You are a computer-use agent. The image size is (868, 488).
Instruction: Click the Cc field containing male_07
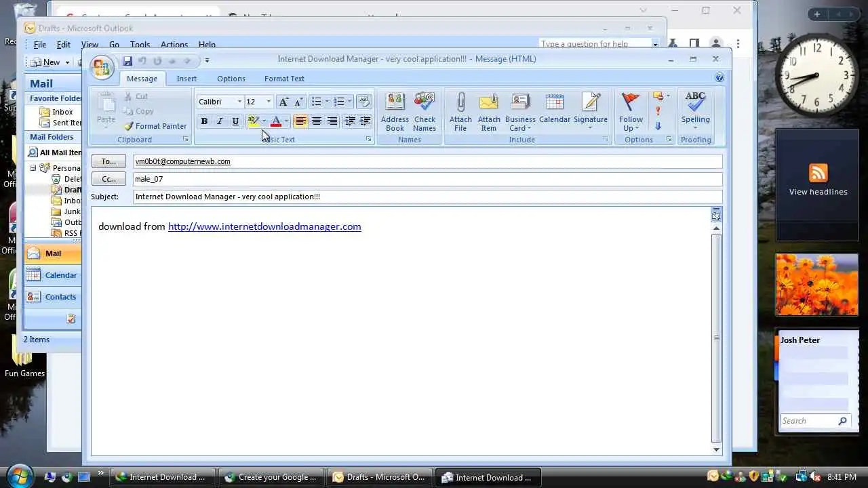tap(428, 179)
